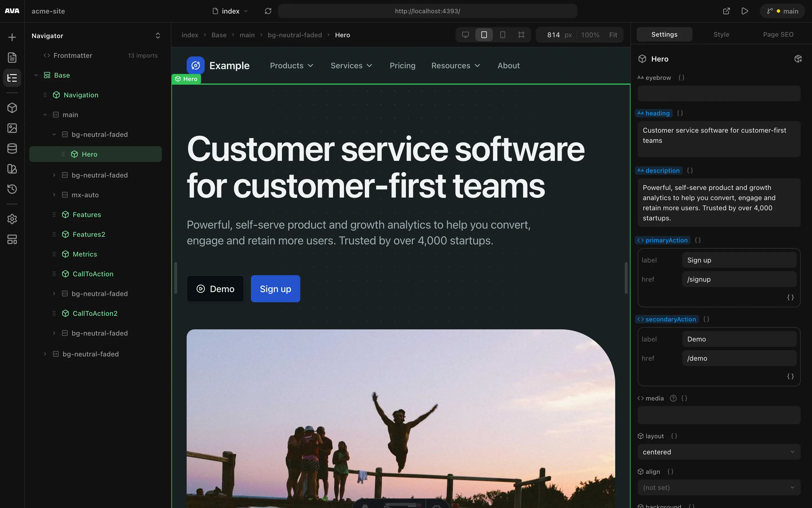This screenshot has width=812, height=508.
Task: Click the plus add element icon
Action: click(x=12, y=37)
